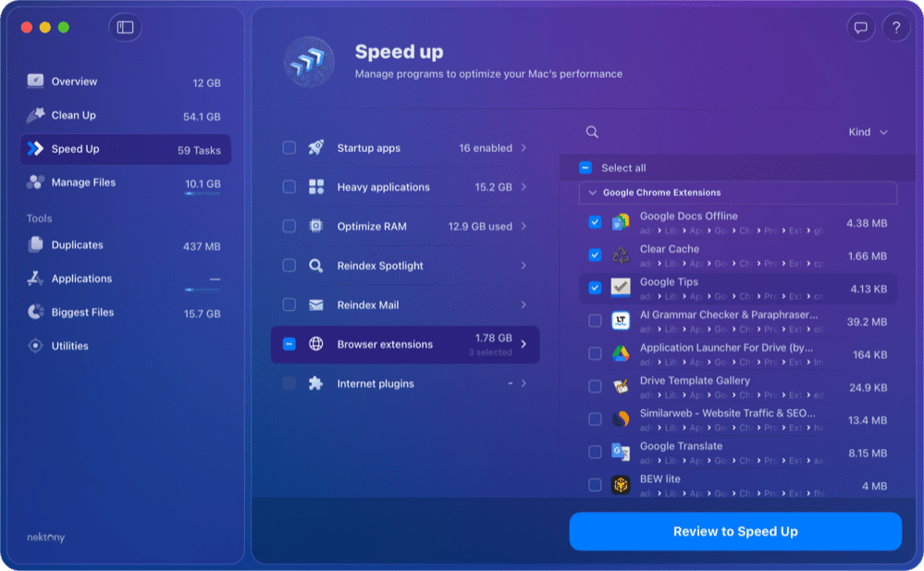Expand Startup apps with its chevron

[x=524, y=147]
